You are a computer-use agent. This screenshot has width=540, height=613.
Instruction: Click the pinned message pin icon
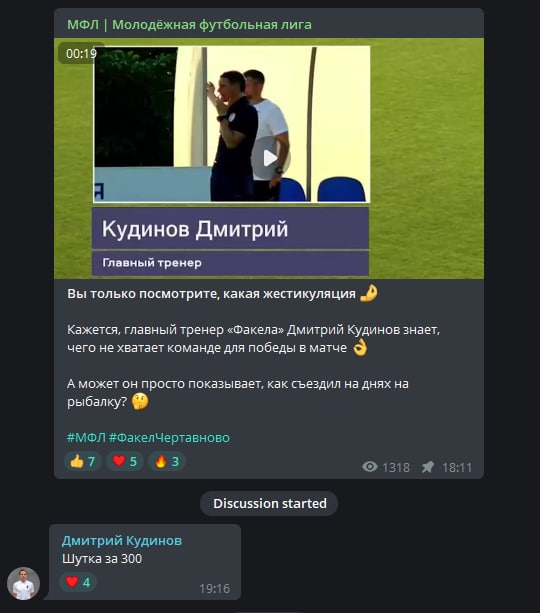[428, 467]
